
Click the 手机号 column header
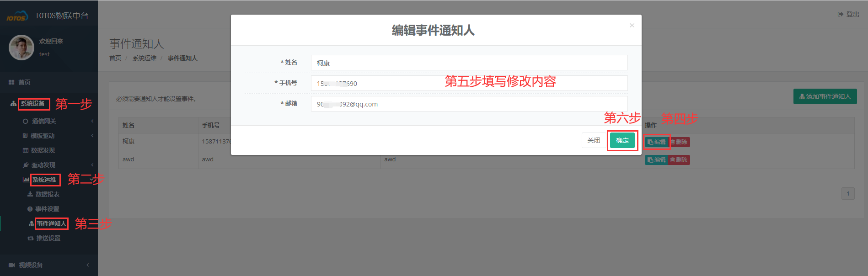click(211, 125)
